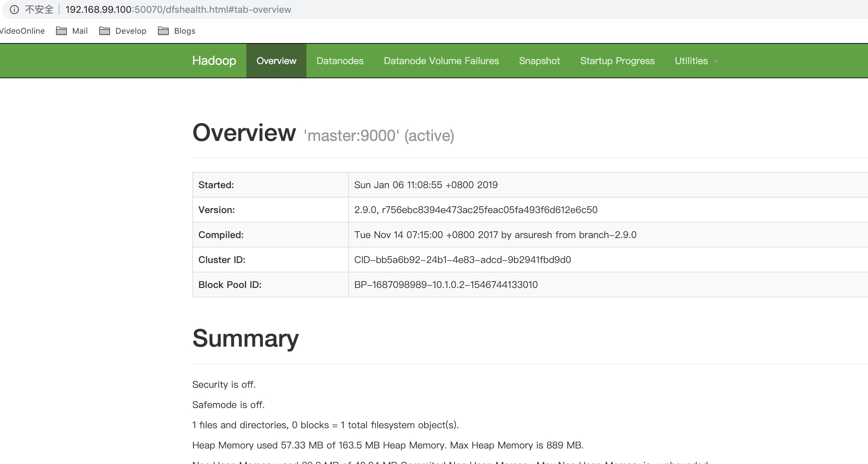This screenshot has height=464, width=868.
Task: Click the Started time value cell
Action: coord(426,185)
